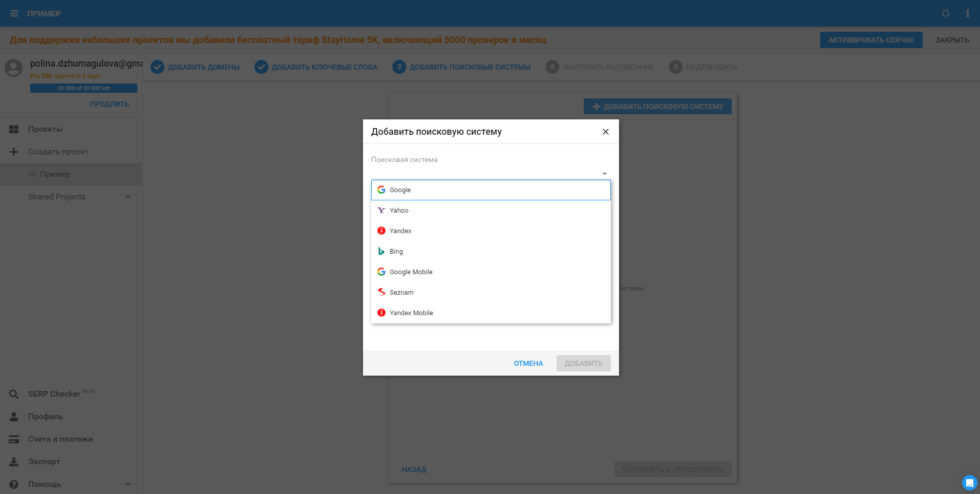The image size is (980, 494).
Task: Click the globe icon next to Пример
Action: tap(32, 174)
